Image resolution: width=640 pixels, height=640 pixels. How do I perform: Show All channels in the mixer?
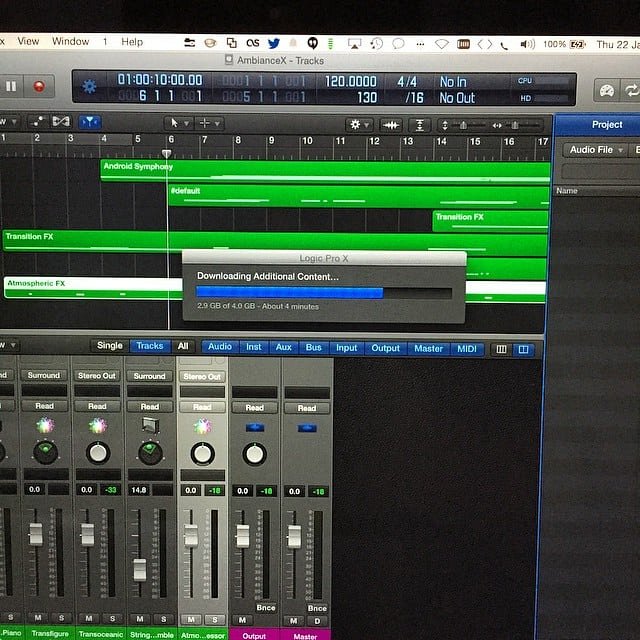183,346
